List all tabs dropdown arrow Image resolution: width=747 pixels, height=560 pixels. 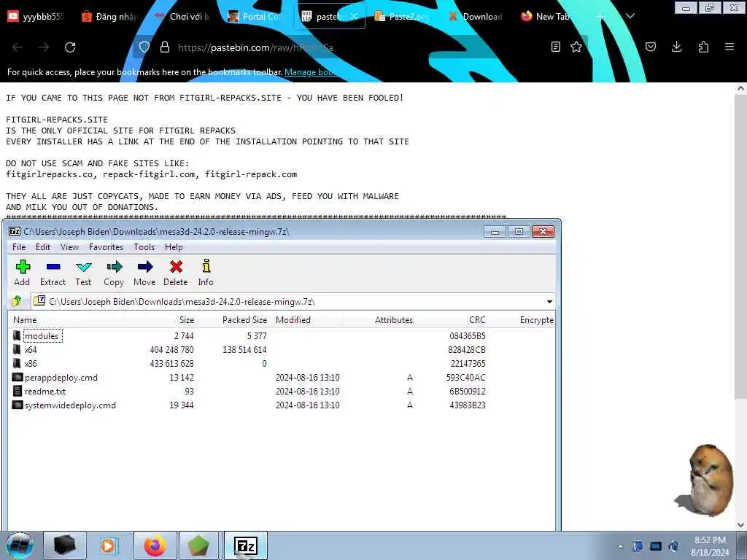coord(630,17)
